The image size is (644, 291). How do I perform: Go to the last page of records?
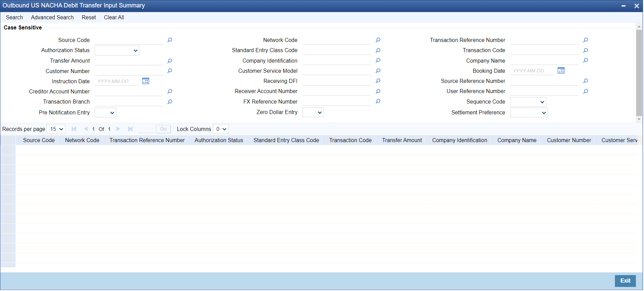click(130, 129)
